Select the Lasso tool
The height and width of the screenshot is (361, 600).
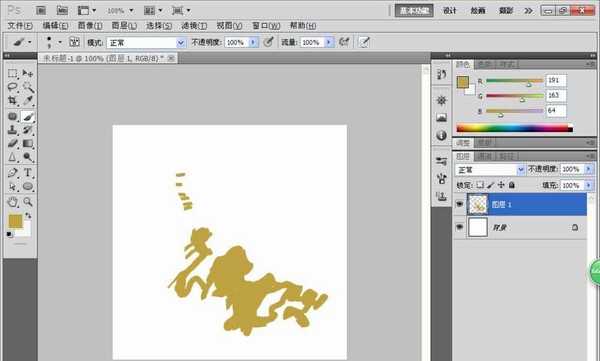pyautogui.click(x=13, y=87)
